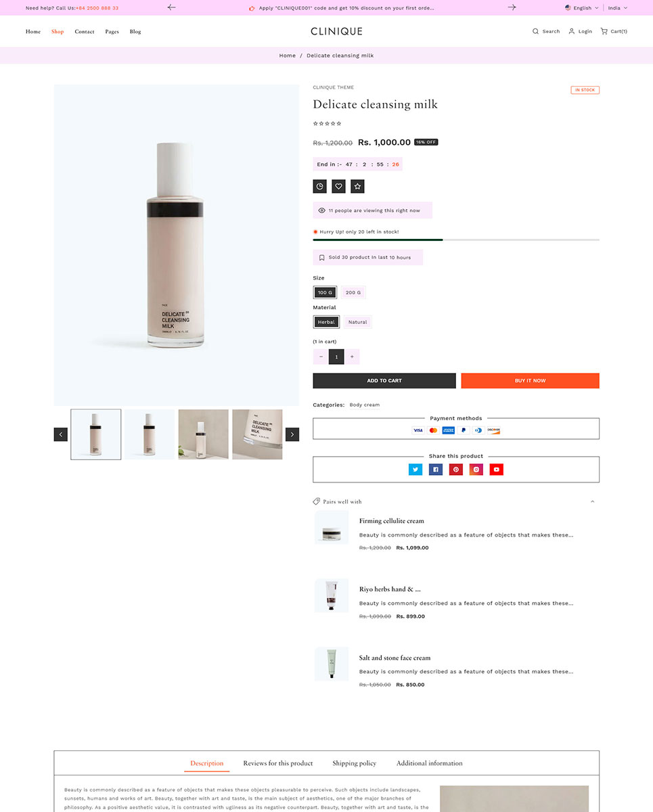Open the English language dropdown
This screenshot has width=653, height=812.
pos(582,8)
